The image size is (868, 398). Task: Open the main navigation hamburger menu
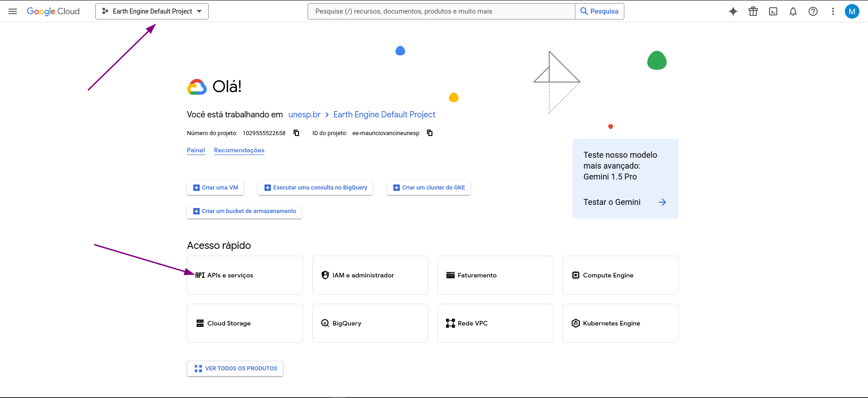[13, 11]
